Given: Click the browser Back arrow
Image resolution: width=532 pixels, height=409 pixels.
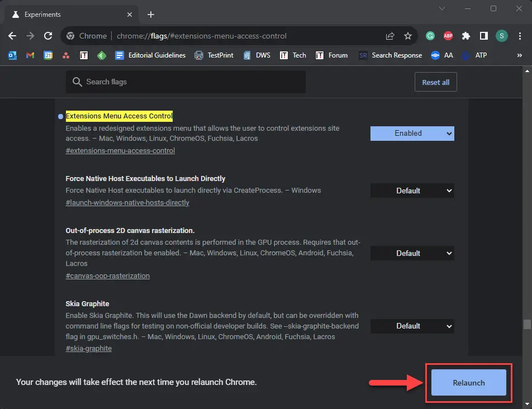Looking at the screenshot, I should tap(12, 36).
